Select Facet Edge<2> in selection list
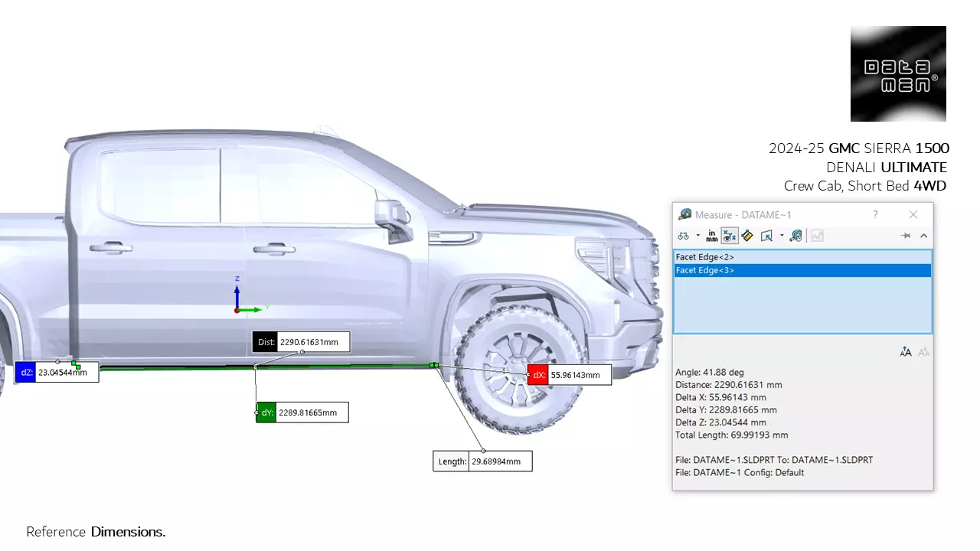The width and height of the screenshot is (980, 551). [802, 257]
